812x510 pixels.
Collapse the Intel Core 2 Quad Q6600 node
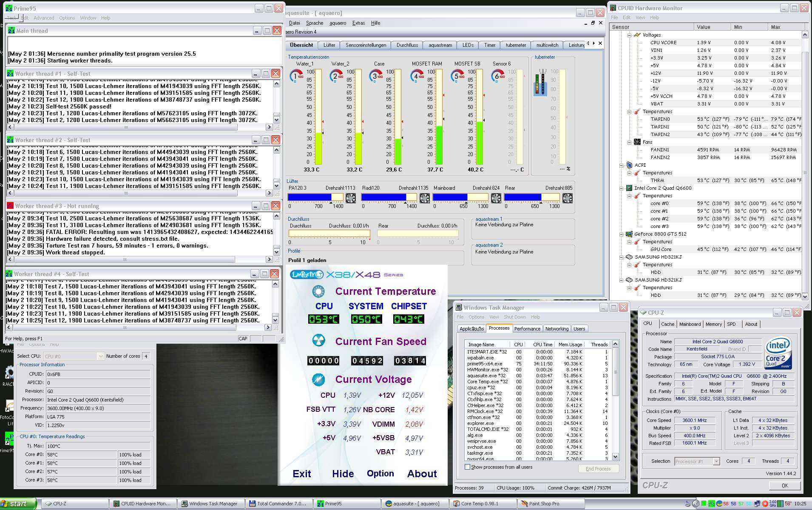click(622, 188)
